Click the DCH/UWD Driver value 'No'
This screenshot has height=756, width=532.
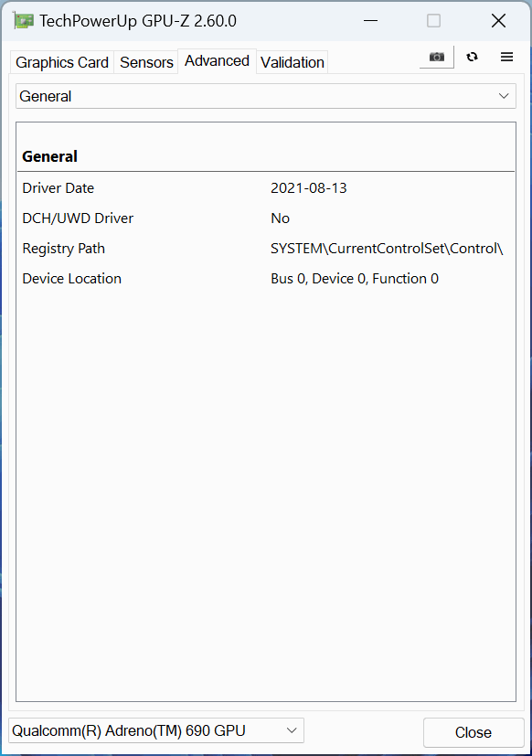pos(280,218)
